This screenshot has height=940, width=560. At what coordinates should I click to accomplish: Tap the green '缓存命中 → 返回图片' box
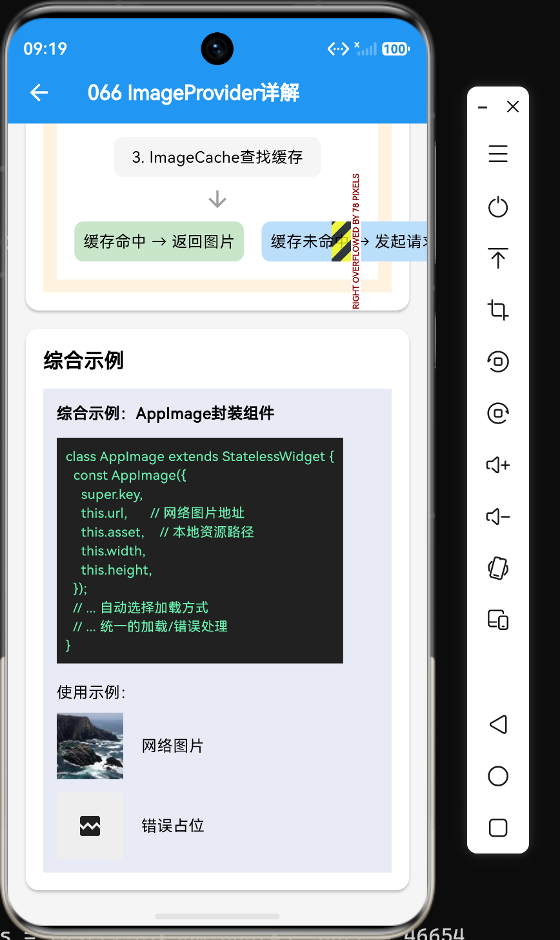159,241
